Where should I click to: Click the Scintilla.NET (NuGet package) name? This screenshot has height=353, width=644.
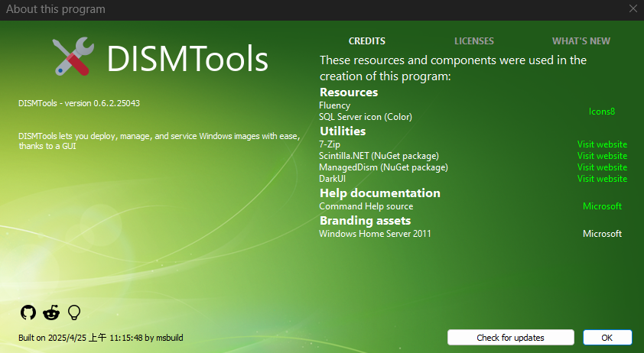[x=379, y=156]
